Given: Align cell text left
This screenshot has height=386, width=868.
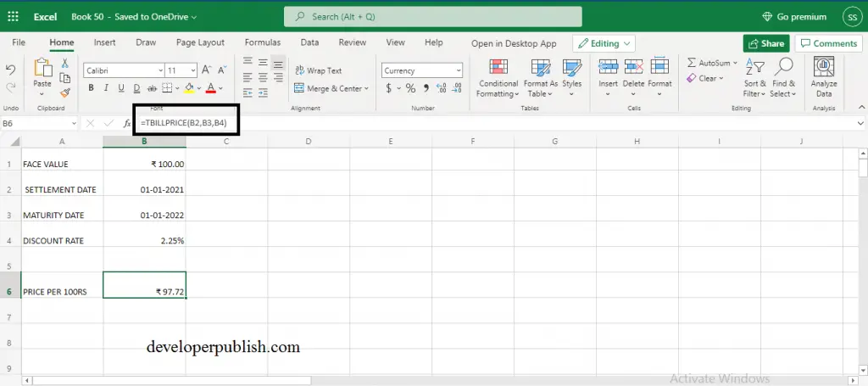Looking at the screenshot, I should (x=248, y=77).
